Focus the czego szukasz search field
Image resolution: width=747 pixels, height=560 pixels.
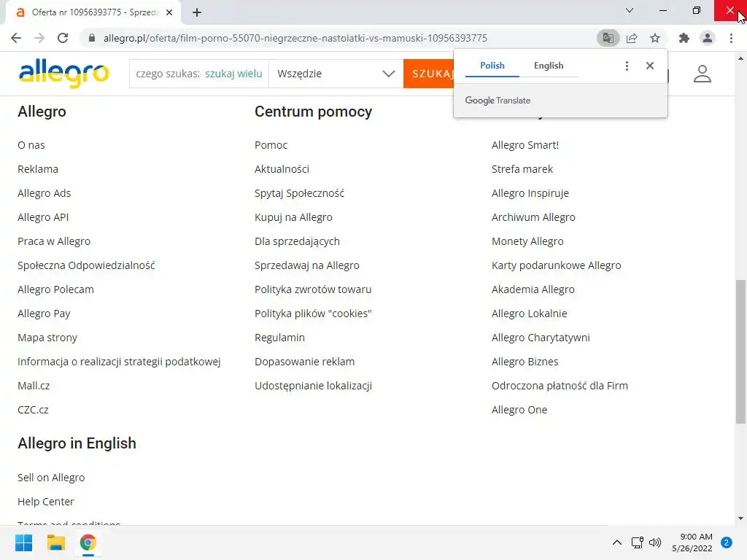click(199, 74)
